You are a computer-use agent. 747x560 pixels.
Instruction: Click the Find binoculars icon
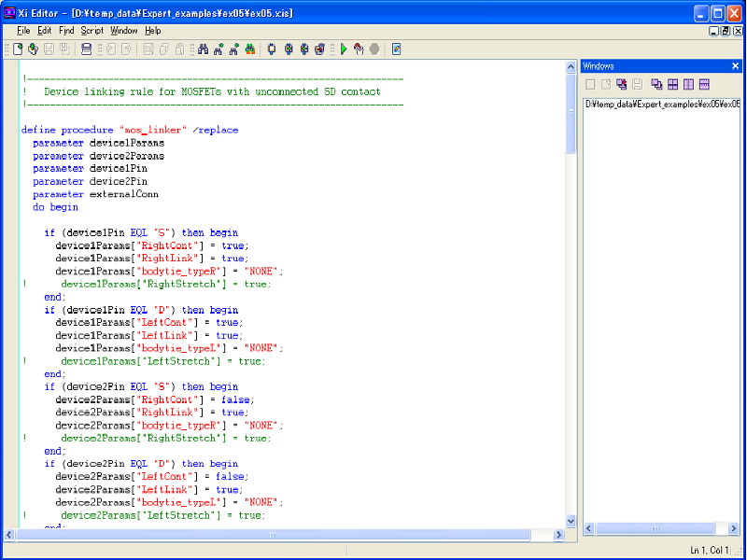(204, 49)
